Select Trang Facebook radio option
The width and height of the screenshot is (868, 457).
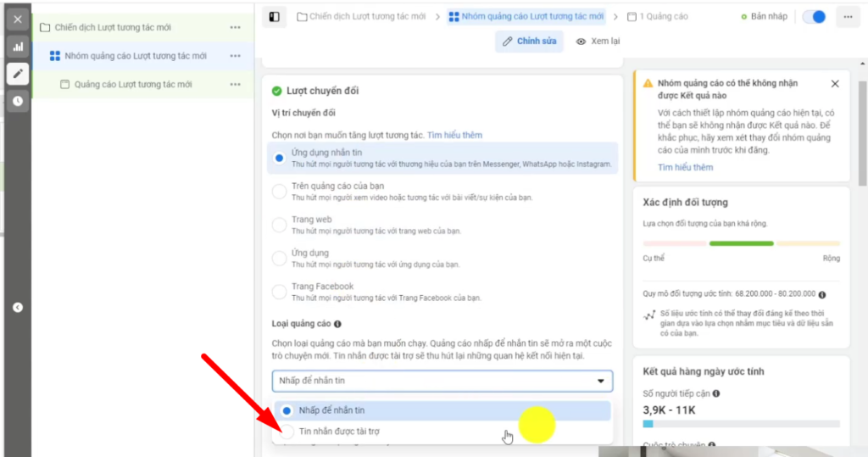[279, 292]
